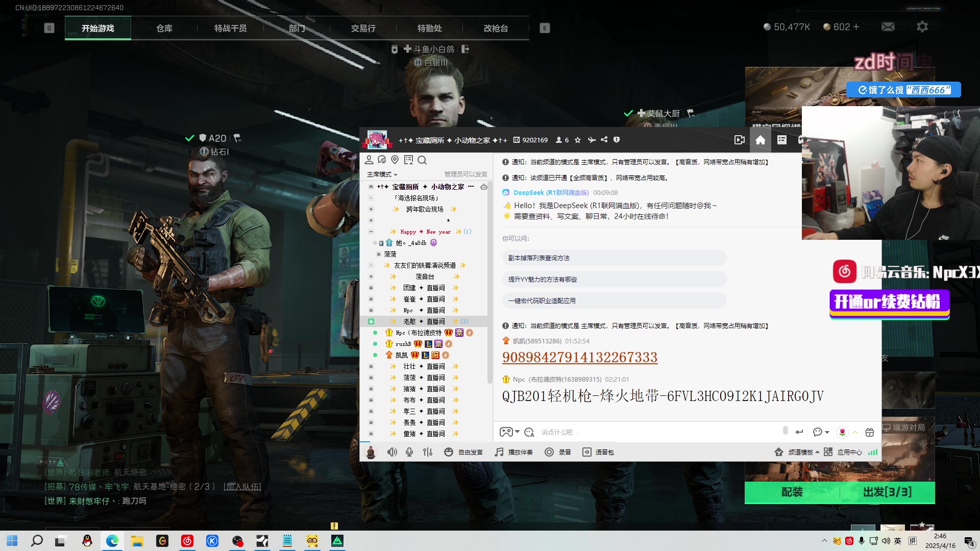This screenshot has width=980, height=551.
Task: Switch to 改枪台 tab
Action: coord(496,28)
